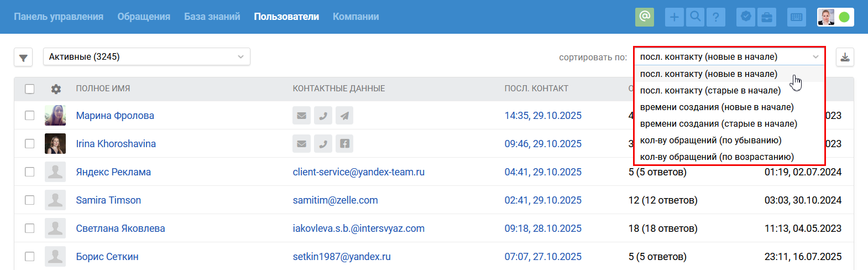Select the checkbox next to Борис Сеткин
This screenshot has height=270, width=868.
pyautogui.click(x=30, y=257)
